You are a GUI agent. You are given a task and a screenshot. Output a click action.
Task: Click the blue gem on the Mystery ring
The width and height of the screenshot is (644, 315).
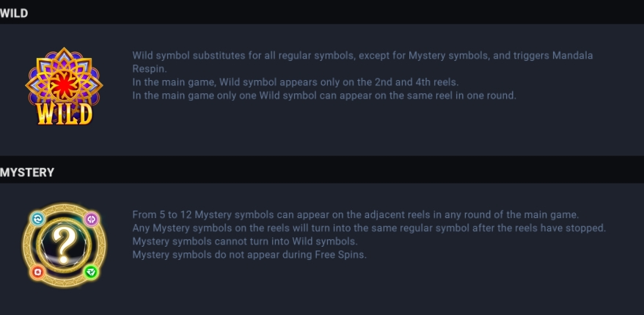37,219
